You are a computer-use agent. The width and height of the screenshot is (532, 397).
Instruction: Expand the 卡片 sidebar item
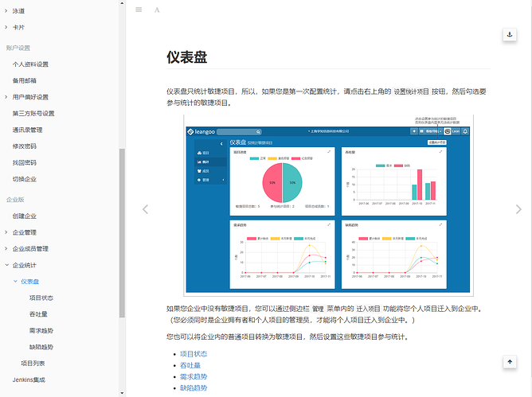point(19,27)
